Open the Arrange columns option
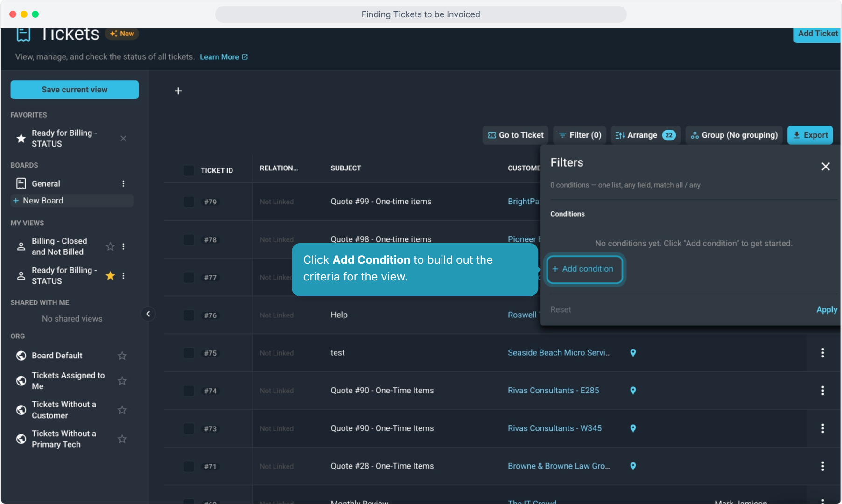842x504 pixels. coord(646,135)
